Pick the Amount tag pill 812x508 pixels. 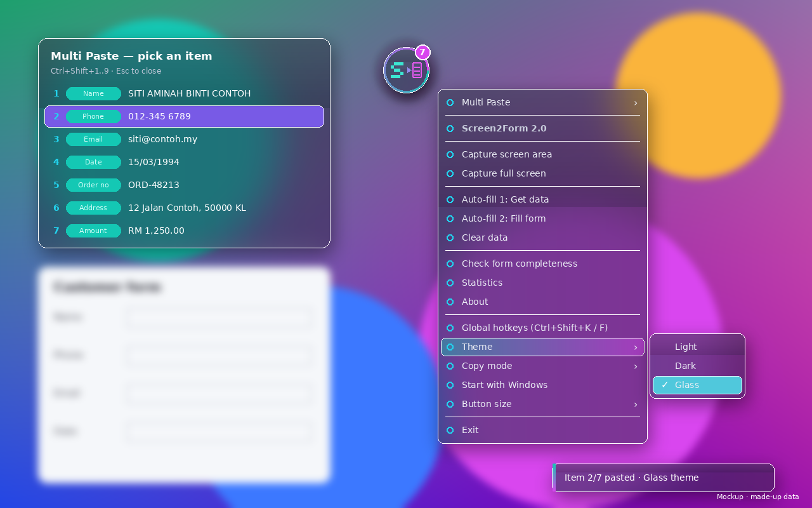93,231
